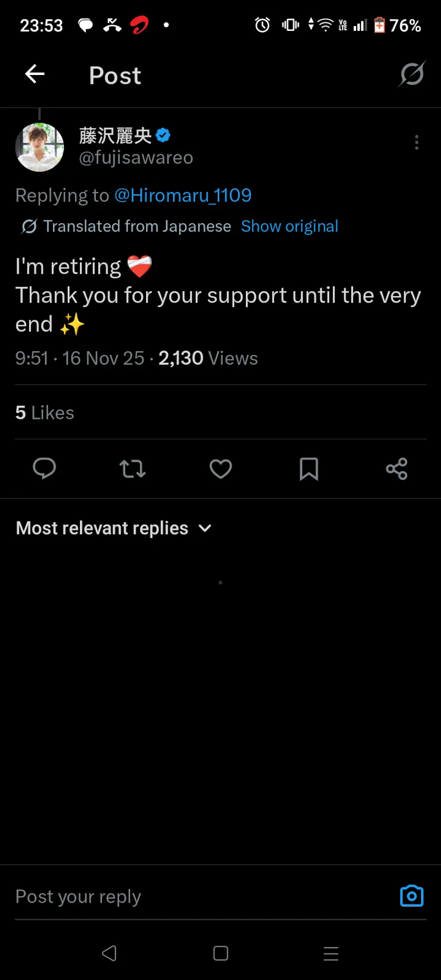Open Grok icon in top-right header
441x980 pixels.
pos(412,74)
